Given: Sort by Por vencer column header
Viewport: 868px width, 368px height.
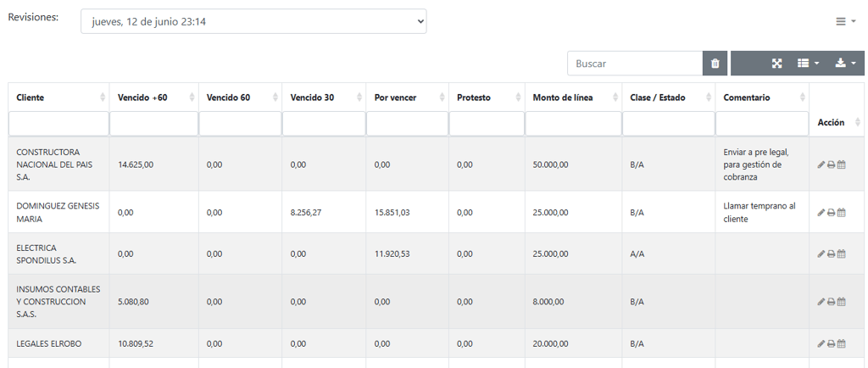Looking at the screenshot, I should pos(408,98).
